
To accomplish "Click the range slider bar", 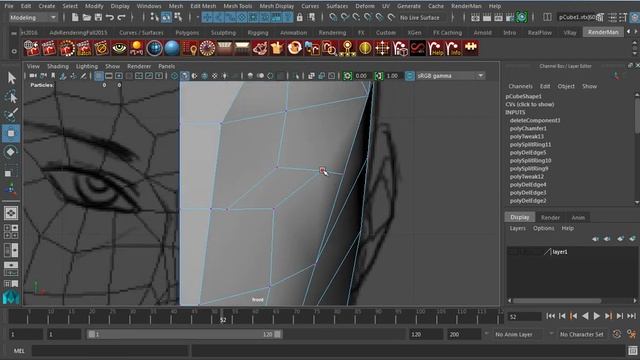I will (184, 334).
